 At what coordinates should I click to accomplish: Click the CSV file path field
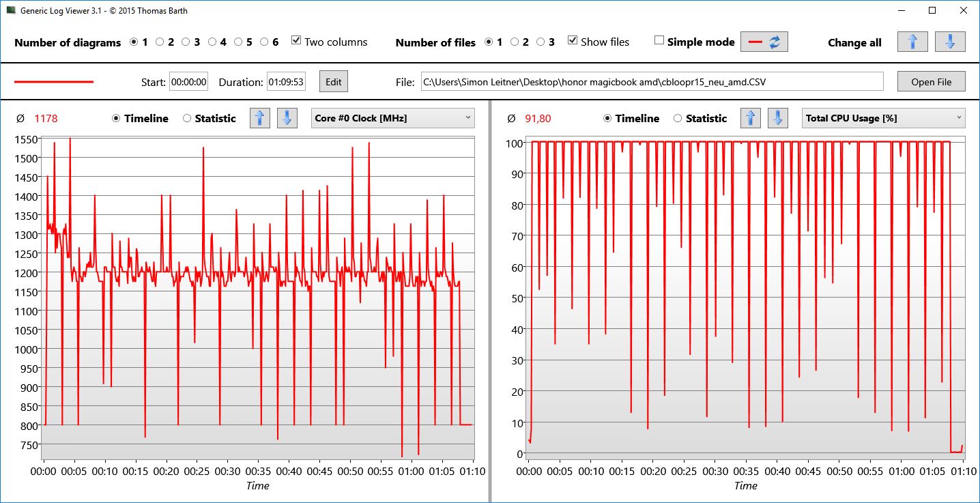pyautogui.click(x=652, y=82)
